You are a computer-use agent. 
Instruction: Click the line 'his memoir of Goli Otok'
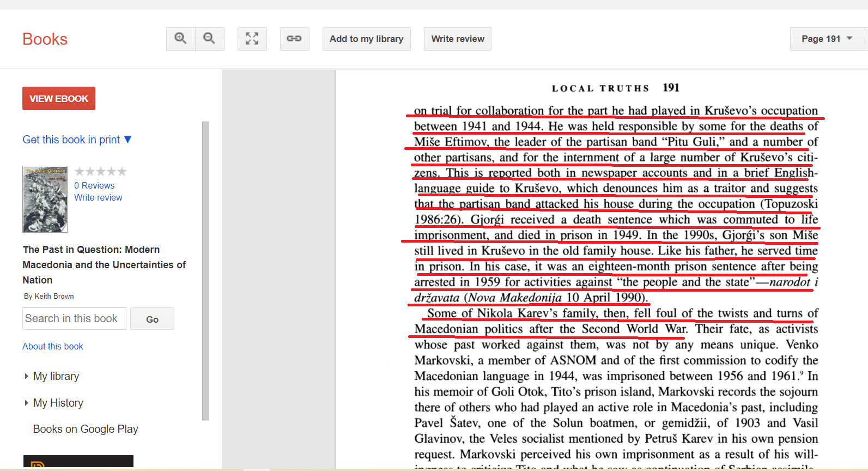click(x=616, y=391)
